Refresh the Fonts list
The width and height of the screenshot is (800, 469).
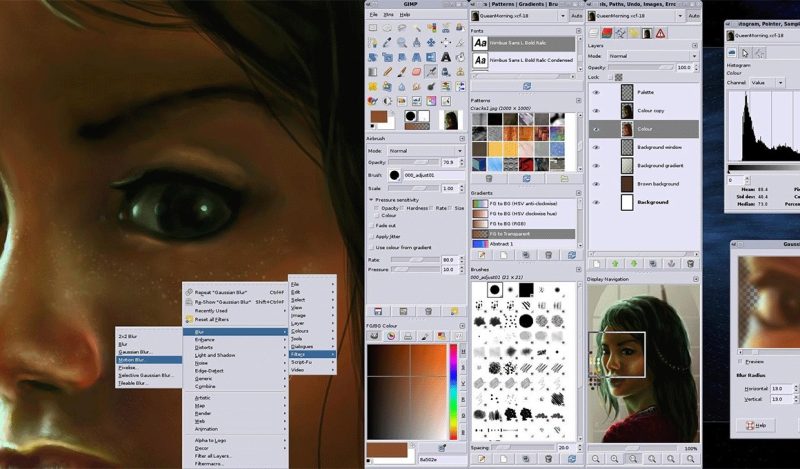527,87
